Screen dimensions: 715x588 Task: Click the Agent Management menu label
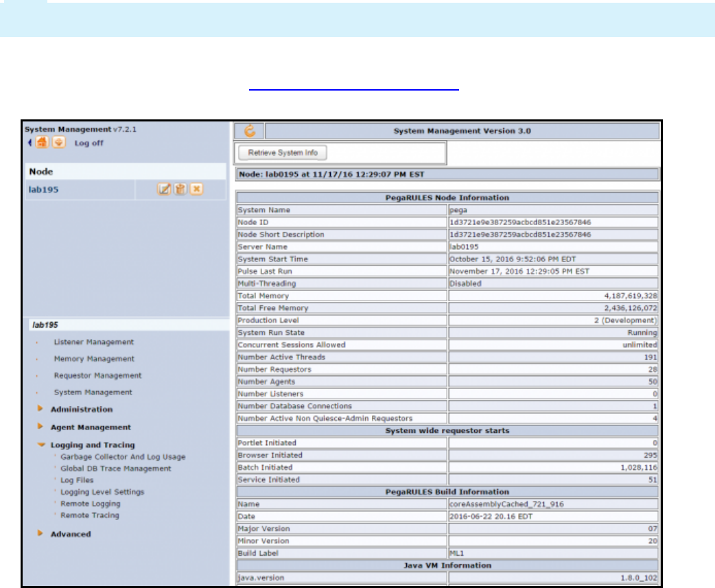(91, 427)
